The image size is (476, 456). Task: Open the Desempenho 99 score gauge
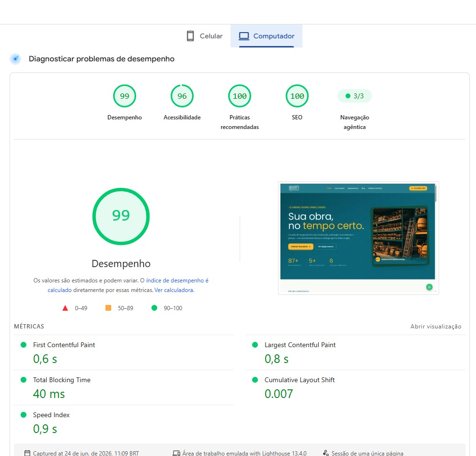pos(125,96)
